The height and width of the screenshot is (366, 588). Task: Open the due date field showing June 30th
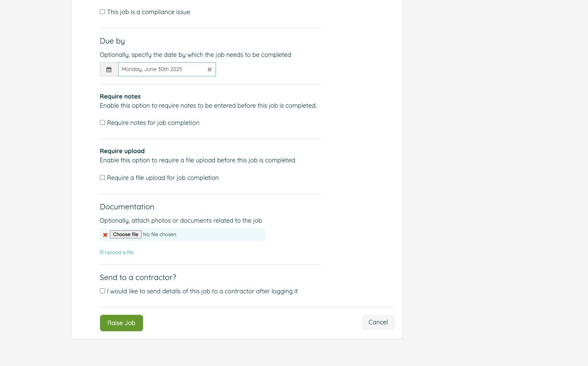coord(162,70)
